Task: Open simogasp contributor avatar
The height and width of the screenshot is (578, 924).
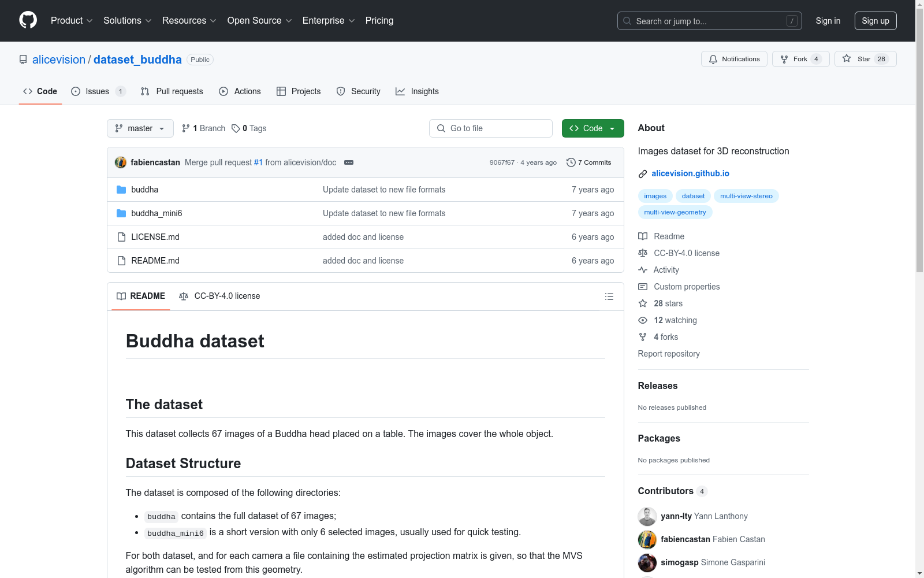Action: click(647, 563)
